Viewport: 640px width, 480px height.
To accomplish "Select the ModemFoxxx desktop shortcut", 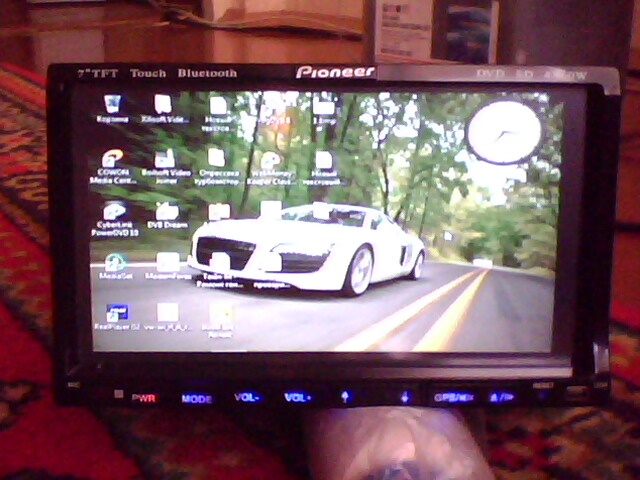I will coord(167,264).
